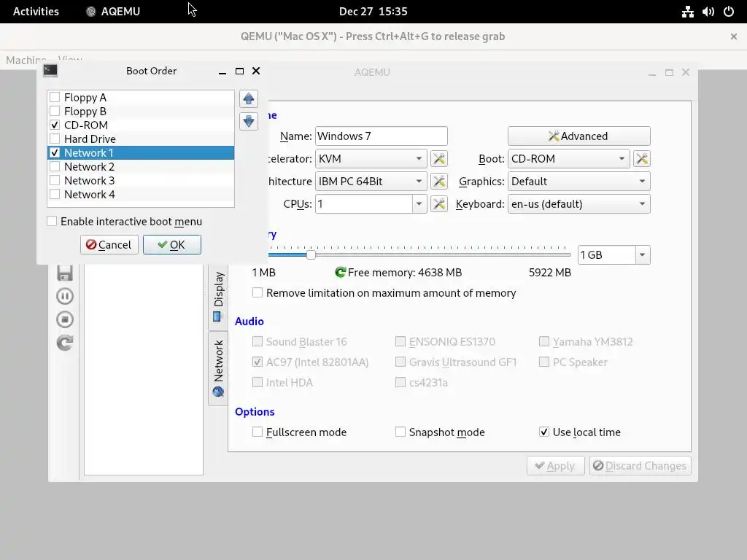
Task: Open the volume system tray icon
Action: coord(708,12)
